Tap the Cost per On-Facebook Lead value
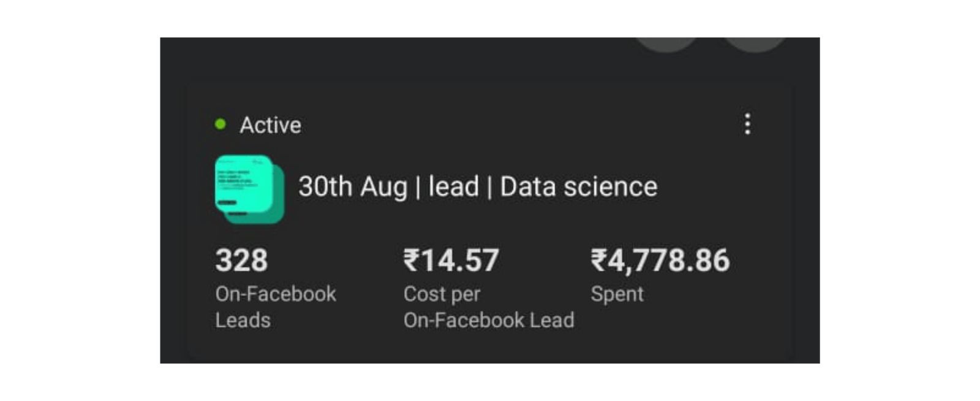The height and width of the screenshot is (401, 980). [x=451, y=260]
